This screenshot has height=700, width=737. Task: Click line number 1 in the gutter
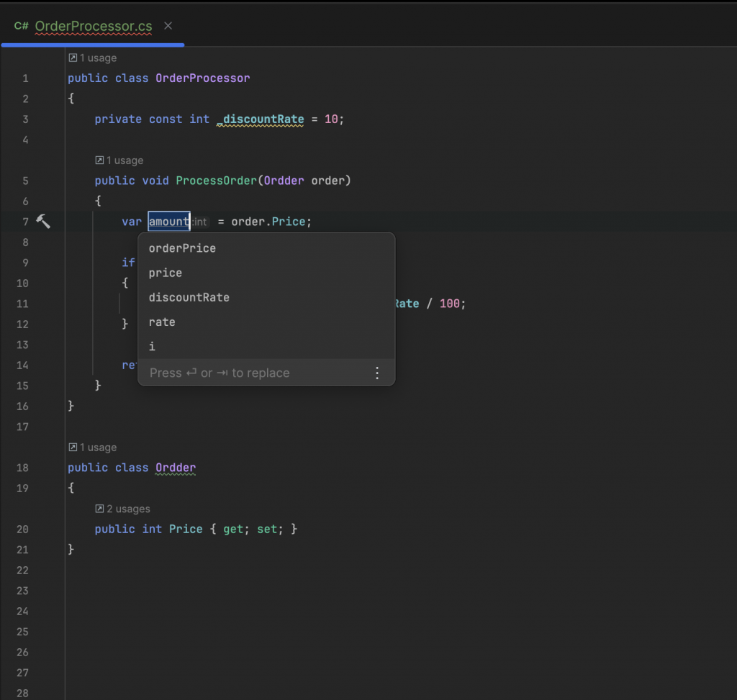[x=25, y=78]
